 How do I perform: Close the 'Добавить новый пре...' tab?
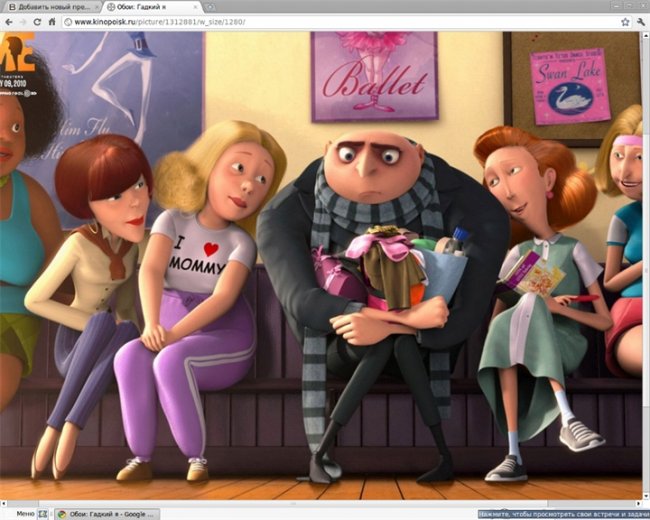click(95, 7)
